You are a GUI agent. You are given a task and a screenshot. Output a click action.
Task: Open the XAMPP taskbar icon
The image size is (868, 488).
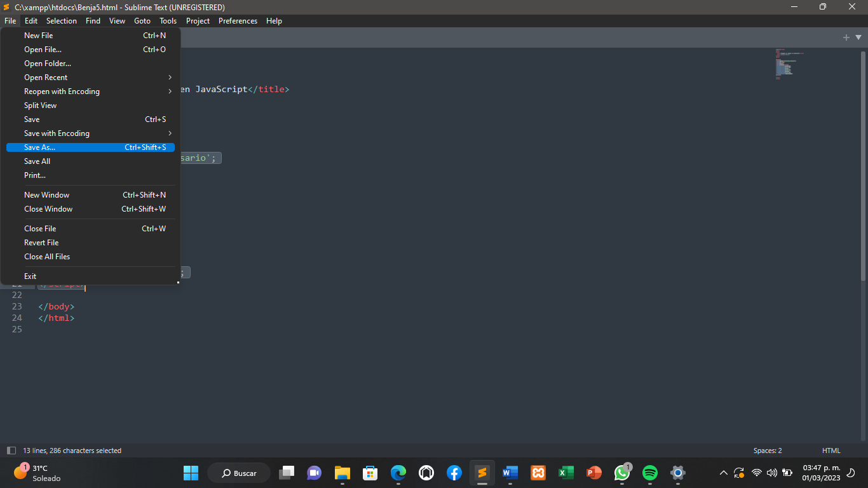pos(538,473)
